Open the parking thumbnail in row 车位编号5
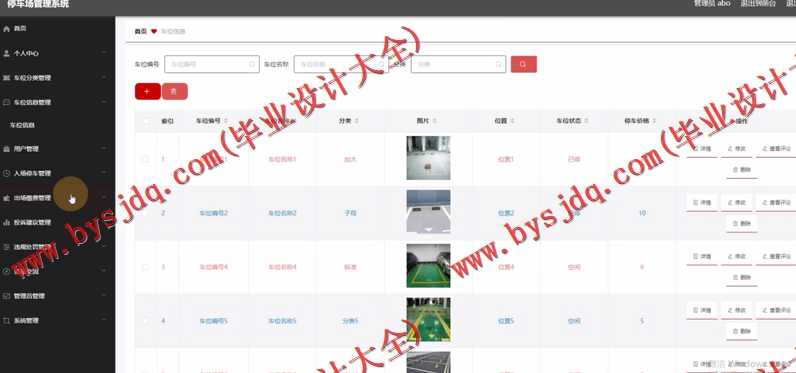This screenshot has height=373, width=796. [x=428, y=320]
